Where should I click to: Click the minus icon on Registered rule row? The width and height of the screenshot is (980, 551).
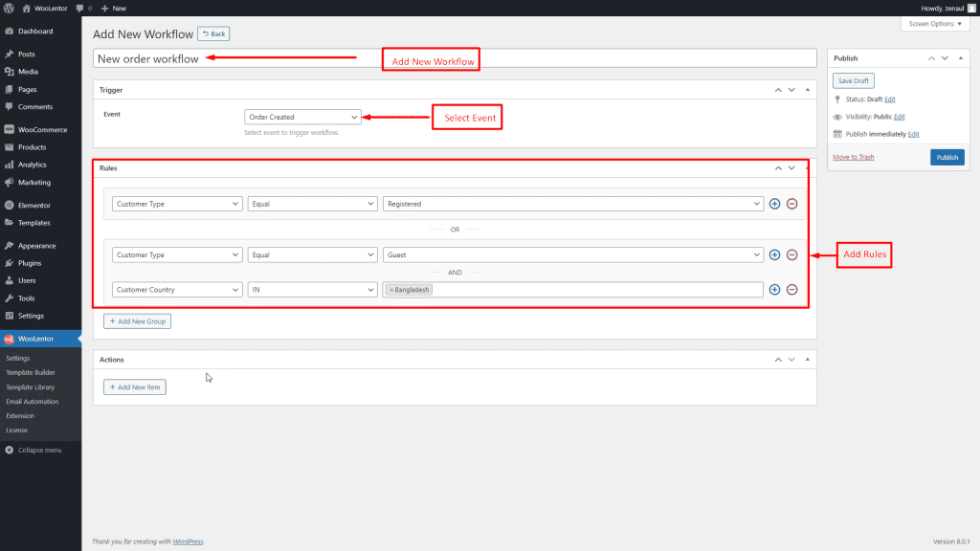click(x=791, y=204)
